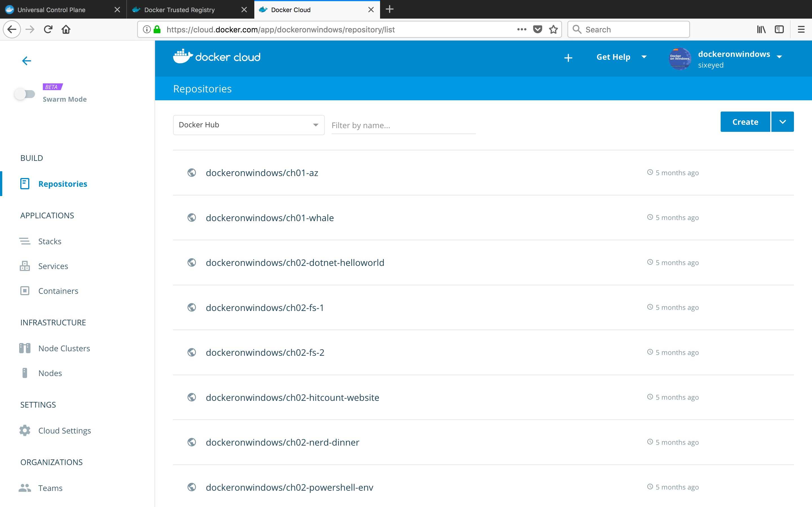Open the dockeronwindows/ch02-nerd-dinner repository
The height and width of the screenshot is (507, 812).
[282, 442]
